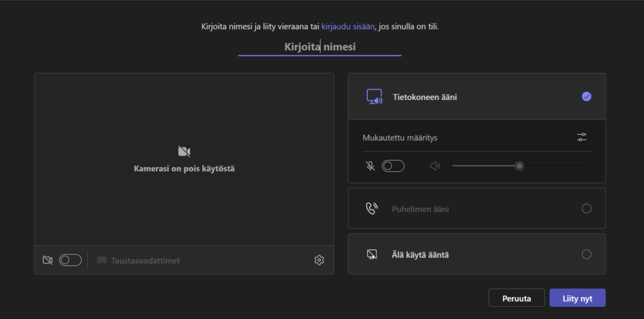Click the purple checkmark for Tietokoneen ääni
The width and height of the screenshot is (644, 319).
point(587,97)
